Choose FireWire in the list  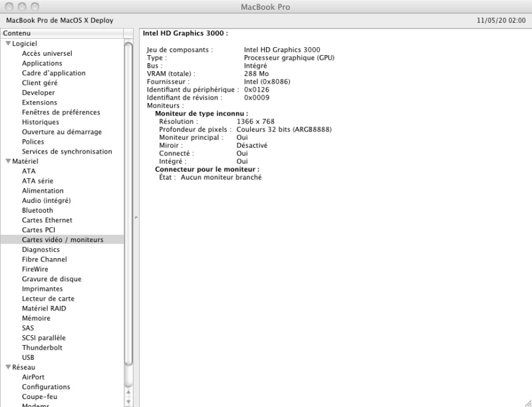[35, 269]
